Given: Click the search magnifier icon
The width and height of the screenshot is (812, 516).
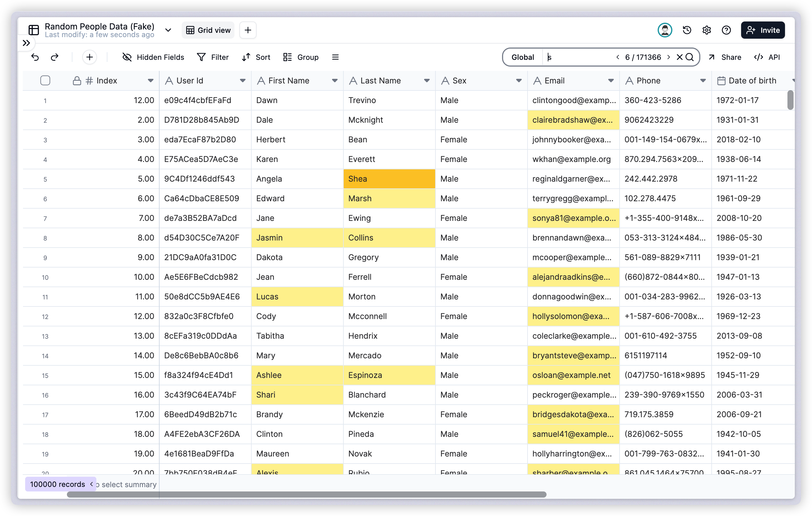Looking at the screenshot, I should coord(690,57).
